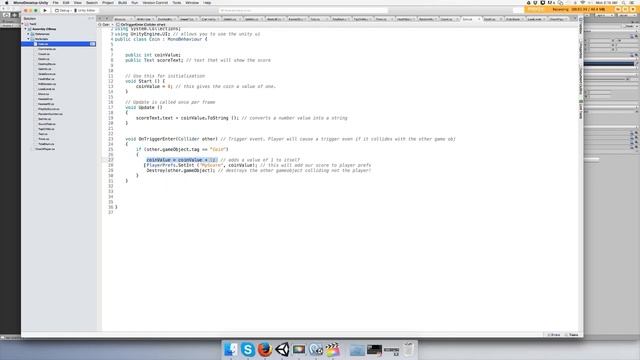Open the Project menu
This screenshot has width=640, height=360.
108,2
